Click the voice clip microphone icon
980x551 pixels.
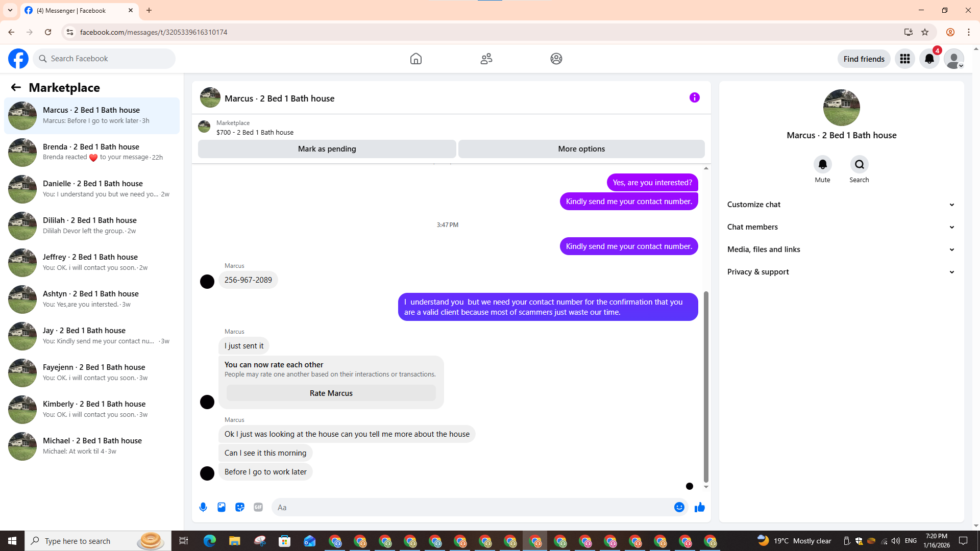[203, 507]
